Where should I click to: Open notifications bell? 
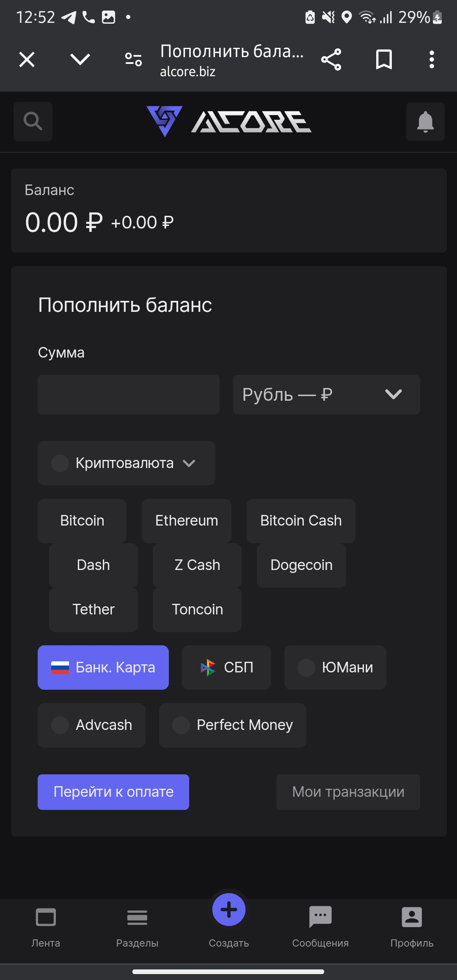(x=425, y=121)
